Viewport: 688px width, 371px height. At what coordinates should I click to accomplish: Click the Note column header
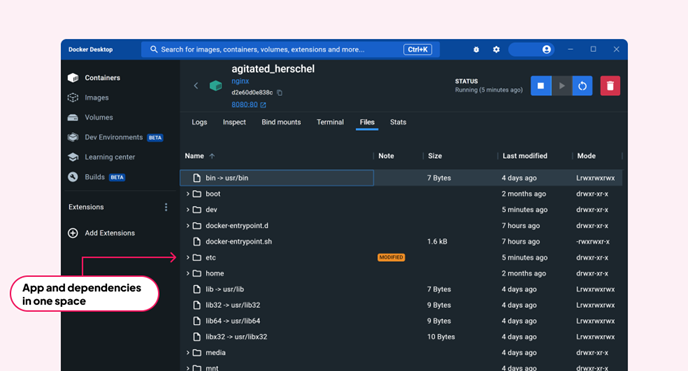pyautogui.click(x=386, y=156)
